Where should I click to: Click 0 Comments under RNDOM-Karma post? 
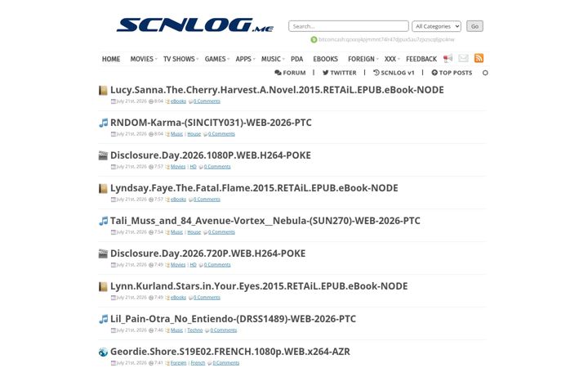(x=221, y=134)
